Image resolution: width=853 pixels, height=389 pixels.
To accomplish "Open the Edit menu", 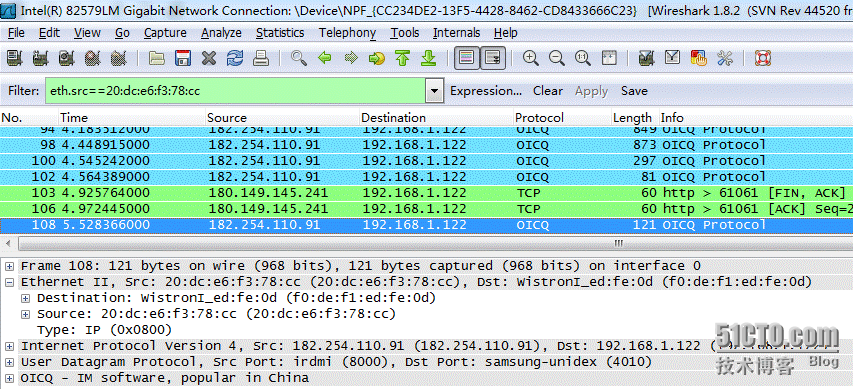I will click(50, 33).
